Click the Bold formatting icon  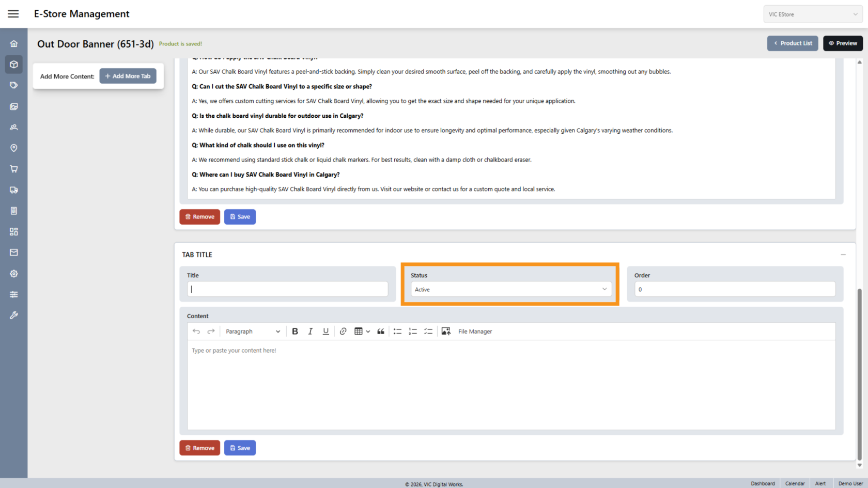[295, 332]
